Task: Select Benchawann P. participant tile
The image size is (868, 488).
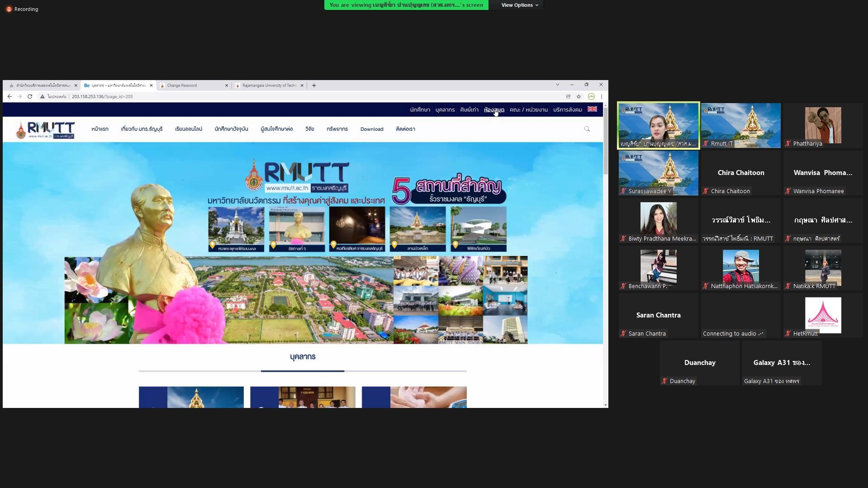Action: (659, 268)
